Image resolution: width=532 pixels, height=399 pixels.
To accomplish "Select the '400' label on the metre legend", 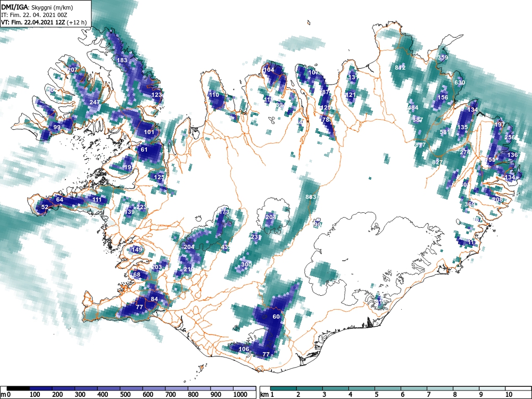I will pos(103,394).
